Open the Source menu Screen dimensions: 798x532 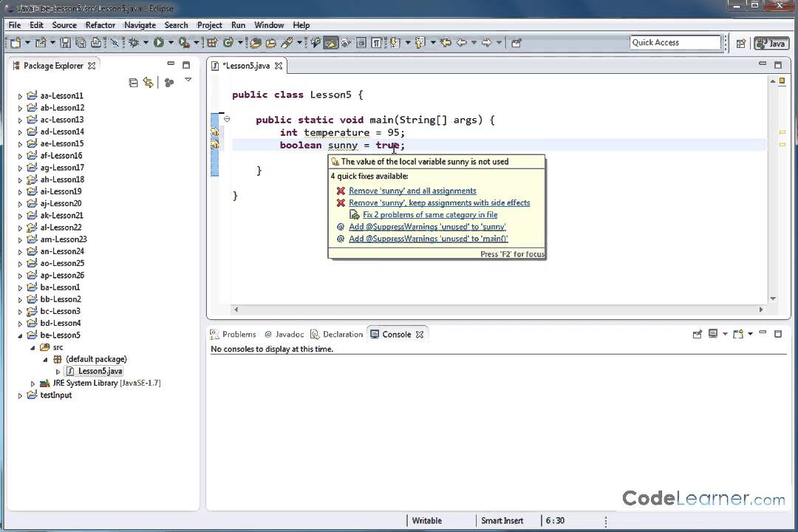[x=64, y=25]
